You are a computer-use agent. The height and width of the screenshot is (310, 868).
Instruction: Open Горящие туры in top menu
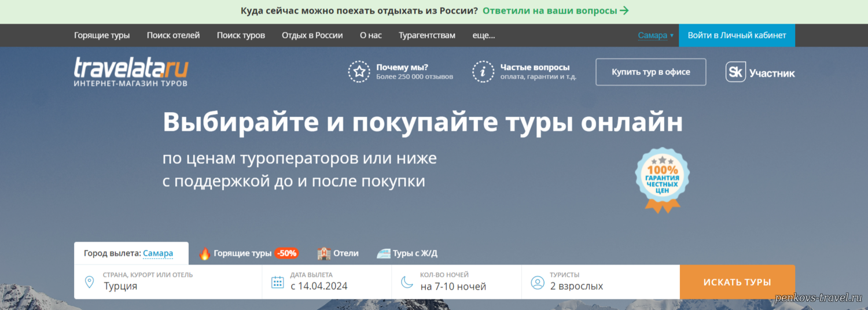click(x=102, y=35)
